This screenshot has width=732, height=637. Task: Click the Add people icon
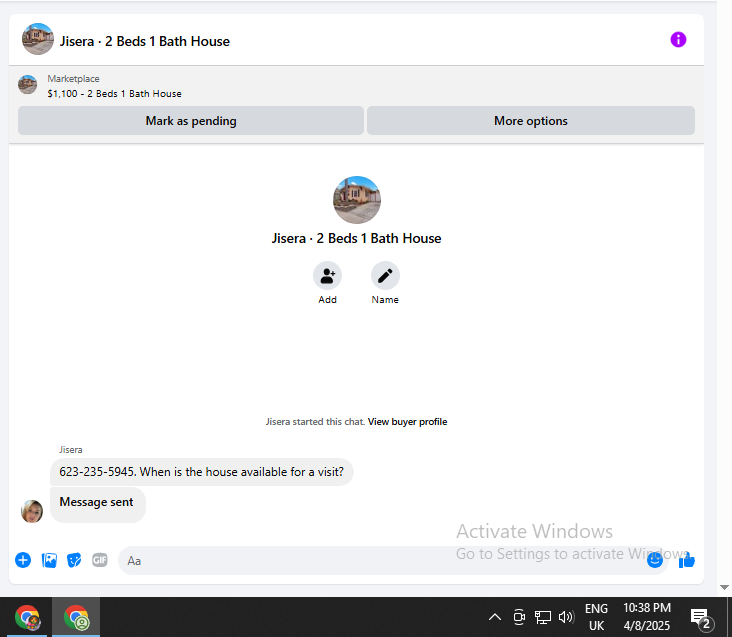[327, 276]
